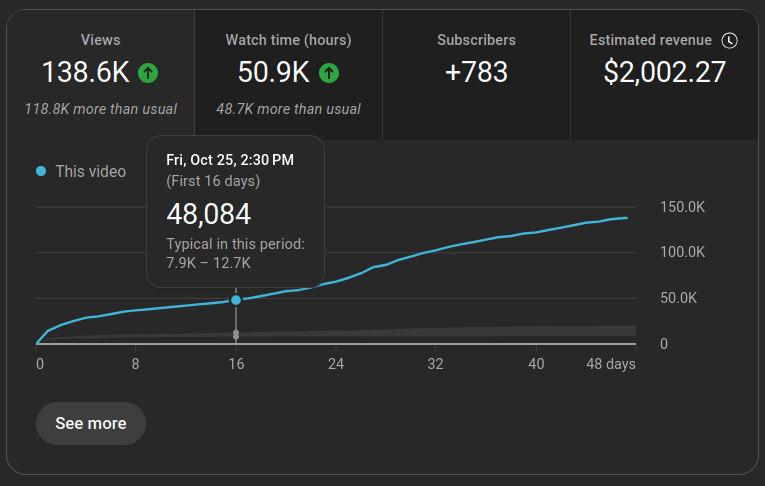Click the gray typical-range marker at day 16
765x486 pixels.
coord(236,335)
